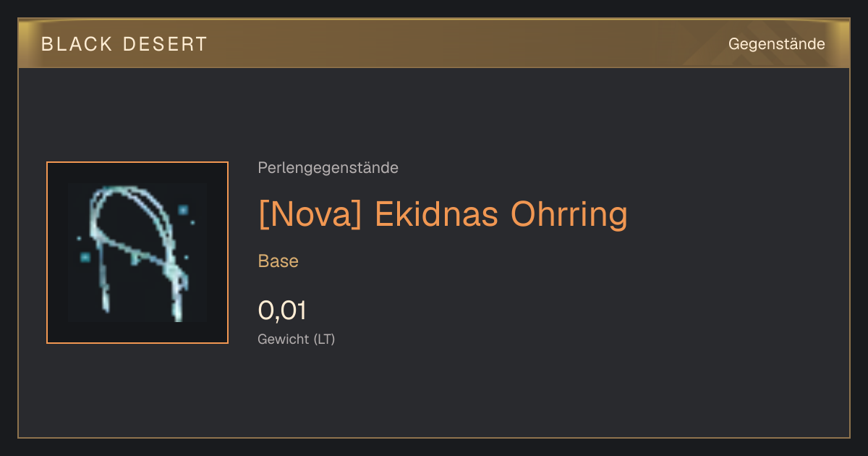Click the blue square sparkle left of the earring

click(85, 257)
